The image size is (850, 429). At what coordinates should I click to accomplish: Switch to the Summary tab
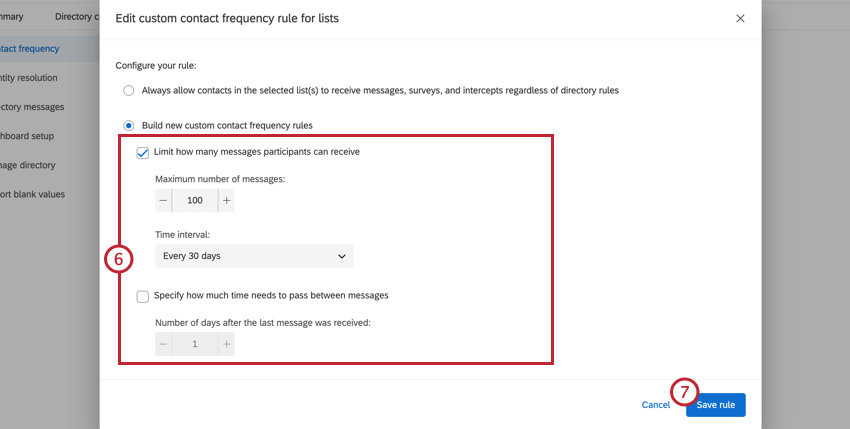click(12, 17)
